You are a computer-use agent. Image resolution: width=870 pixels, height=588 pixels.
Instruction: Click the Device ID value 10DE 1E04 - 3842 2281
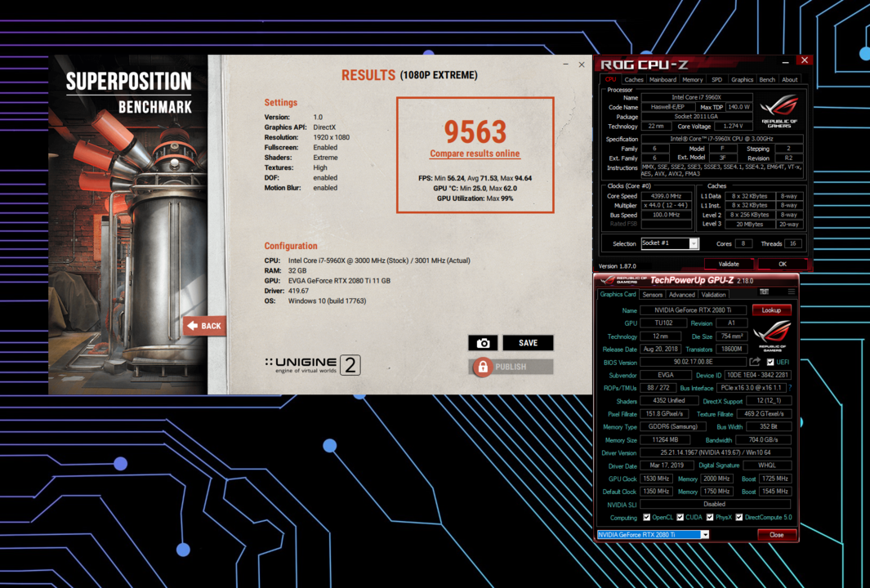point(757,375)
